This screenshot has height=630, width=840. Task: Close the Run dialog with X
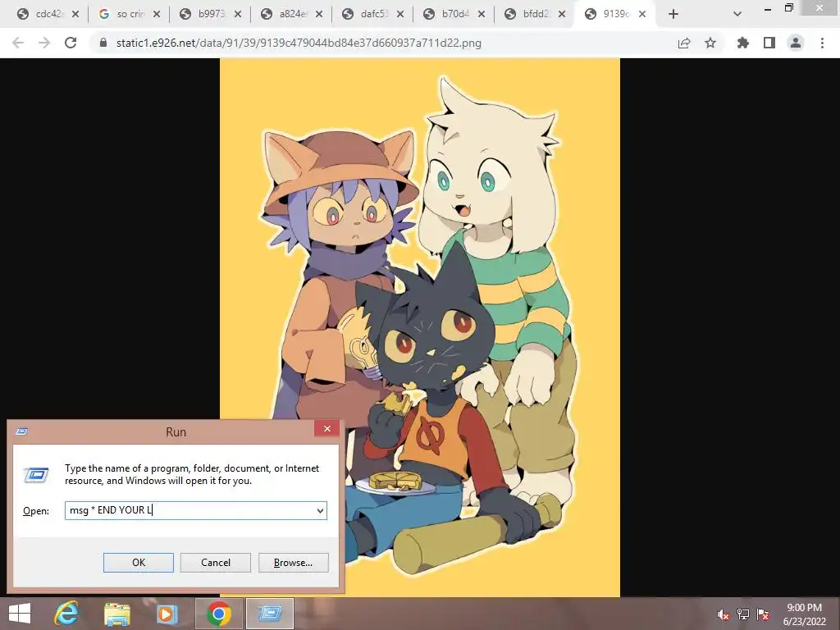[326, 428]
